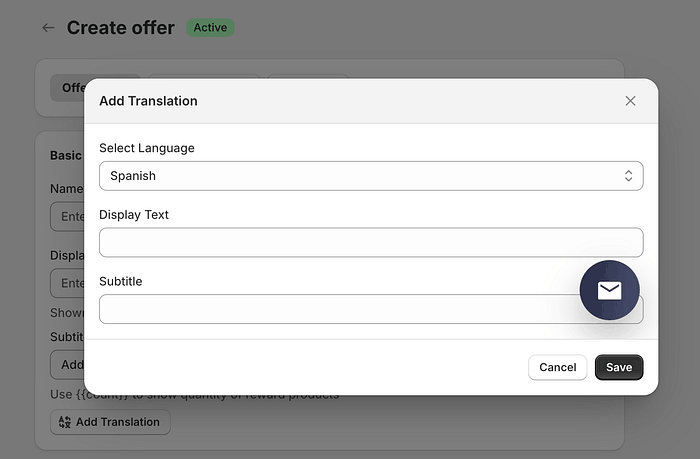
Task: Open the Select Language dropdown showing Spanish
Action: [371, 176]
